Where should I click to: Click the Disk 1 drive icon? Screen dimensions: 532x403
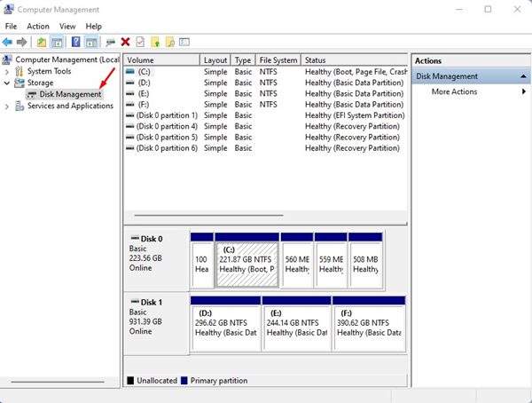pos(135,302)
